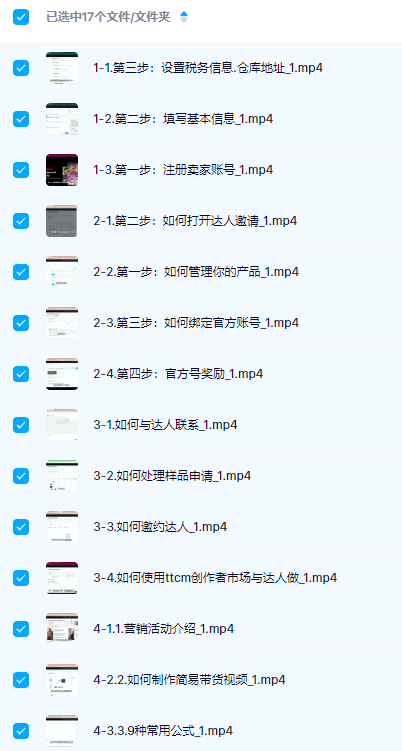Open file name 1-3.第一步 注册卖家账号
The width and height of the screenshot is (402, 751).
click(x=183, y=170)
